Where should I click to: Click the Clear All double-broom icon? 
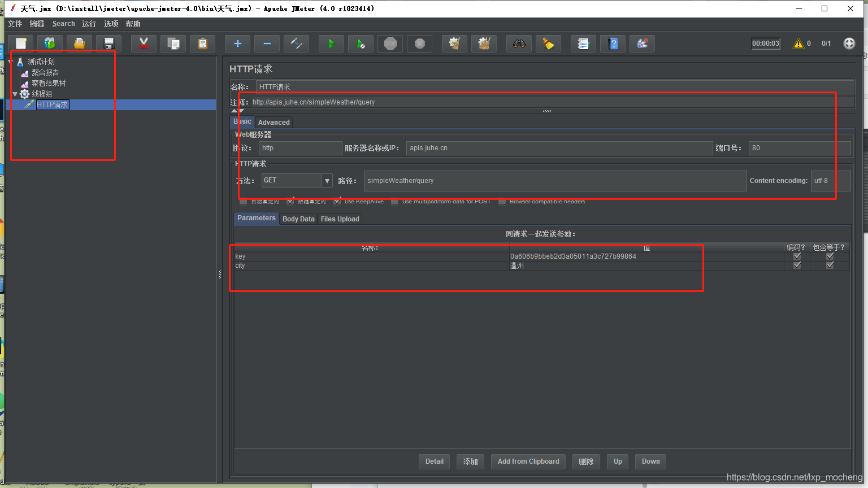coord(484,43)
